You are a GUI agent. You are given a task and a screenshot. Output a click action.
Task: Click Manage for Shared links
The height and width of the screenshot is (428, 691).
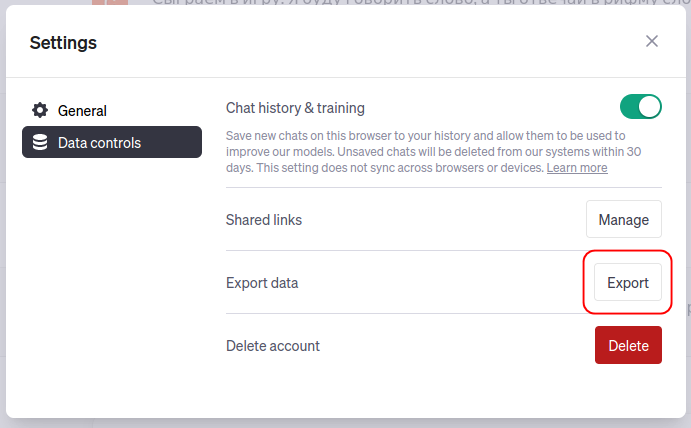[x=624, y=219]
